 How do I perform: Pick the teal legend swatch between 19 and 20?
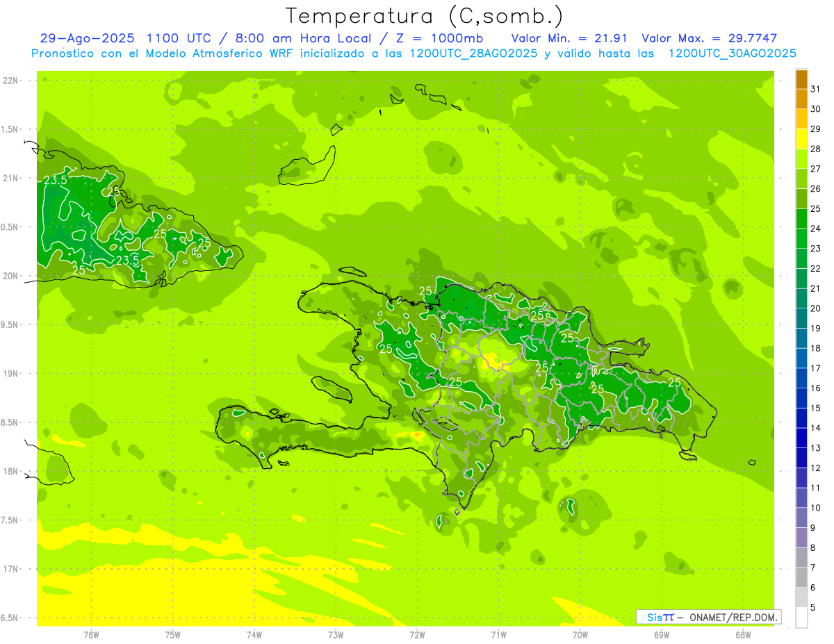(x=801, y=319)
